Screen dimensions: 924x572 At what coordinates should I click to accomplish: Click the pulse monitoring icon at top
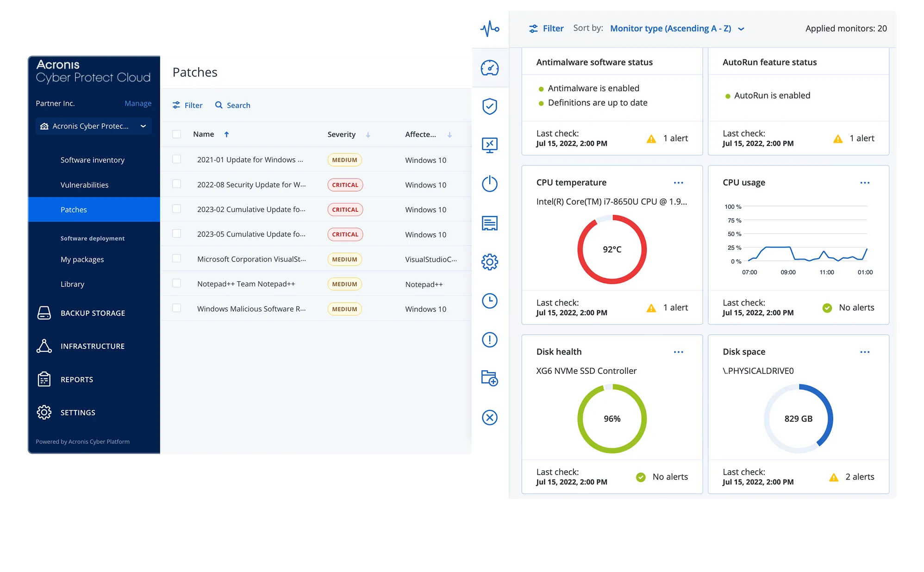[x=489, y=29]
